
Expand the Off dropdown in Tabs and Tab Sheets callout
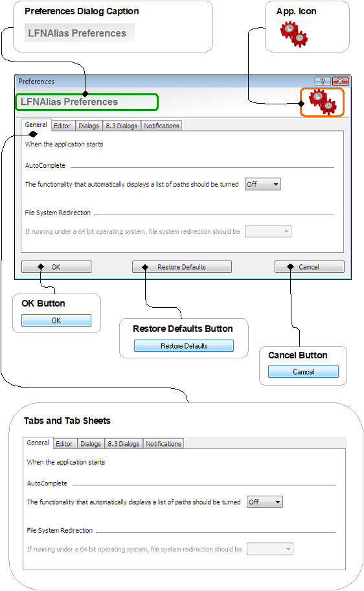click(264, 502)
